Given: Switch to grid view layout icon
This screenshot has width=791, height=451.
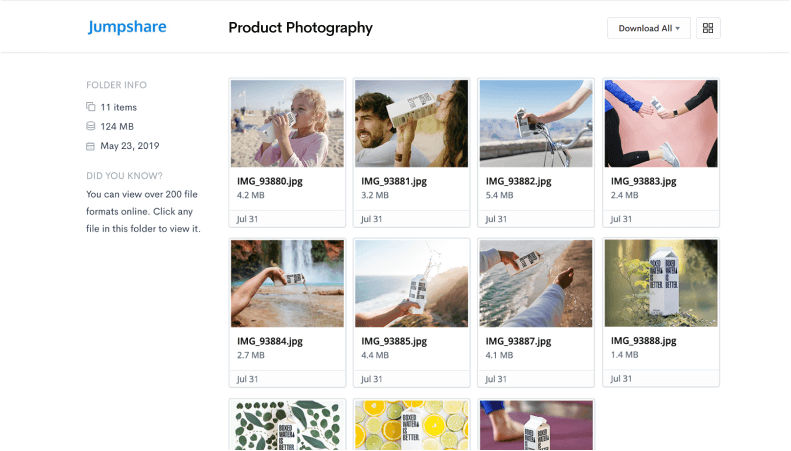Looking at the screenshot, I should pos(708,28).
